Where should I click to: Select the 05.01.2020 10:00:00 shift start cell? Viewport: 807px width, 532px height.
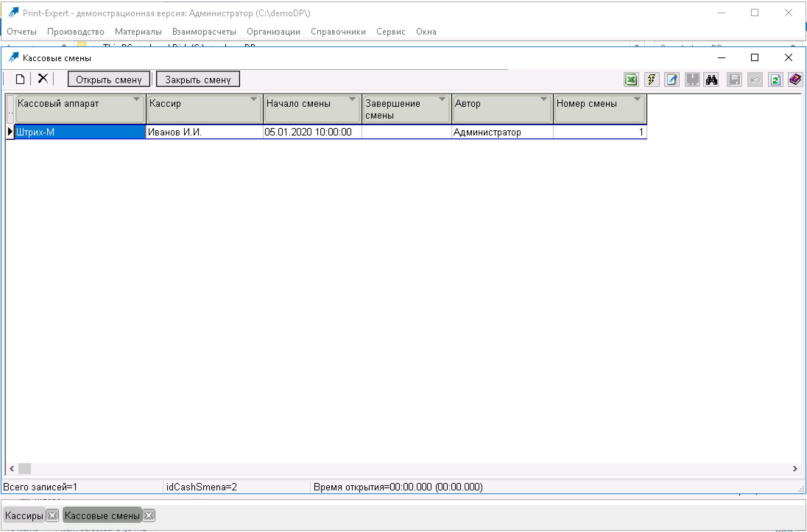pyautogui.click(x=313, y=132)
